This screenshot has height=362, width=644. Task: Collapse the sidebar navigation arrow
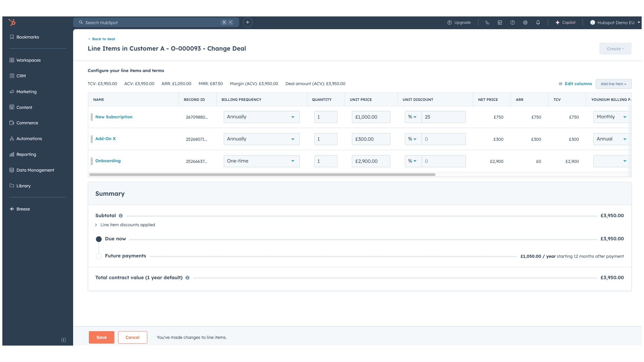63,340
